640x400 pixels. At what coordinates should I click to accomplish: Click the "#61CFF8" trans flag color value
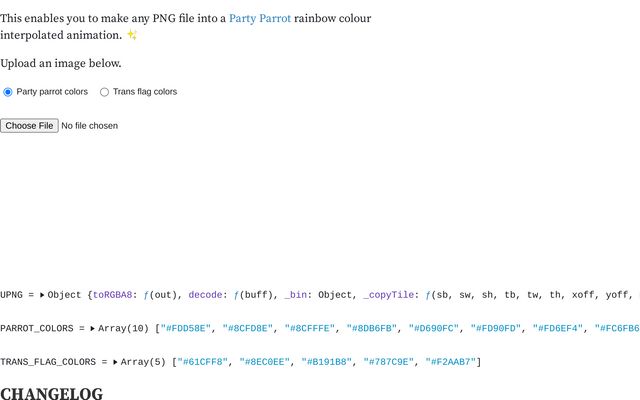(x=202, y=362)
